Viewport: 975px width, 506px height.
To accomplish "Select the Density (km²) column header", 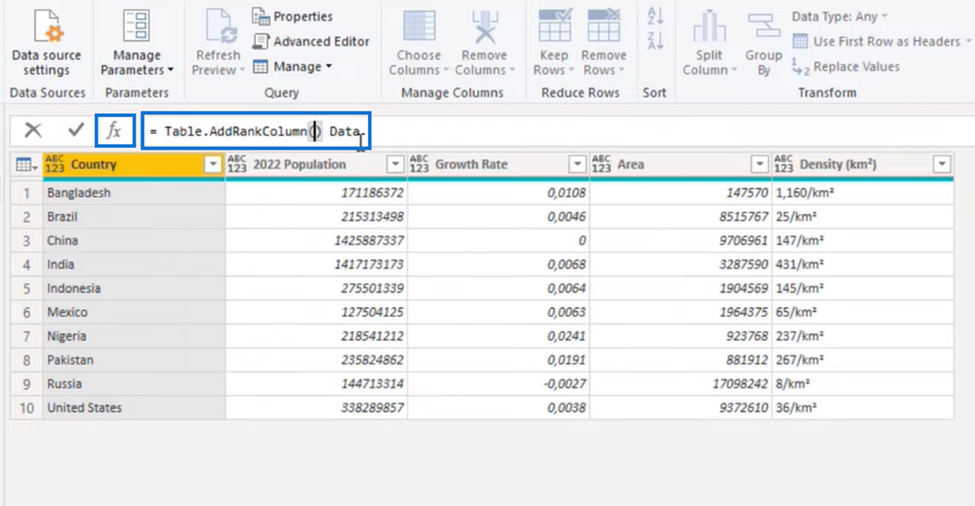I will (862, 164).
